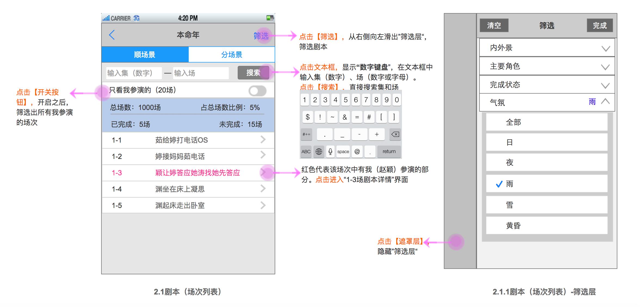Collapse the 气氛 filter section
Image resolution: width=644 pixels, height=307 pixels.
[605, 102]
